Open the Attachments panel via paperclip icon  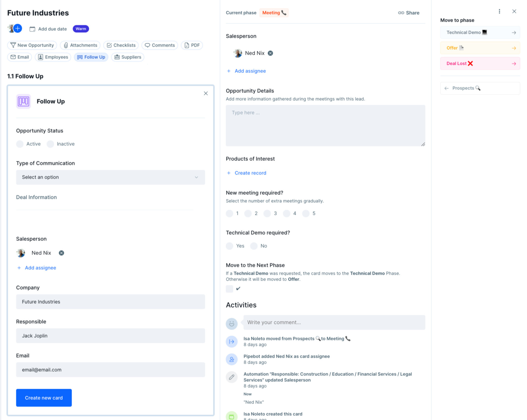[66, 45]
